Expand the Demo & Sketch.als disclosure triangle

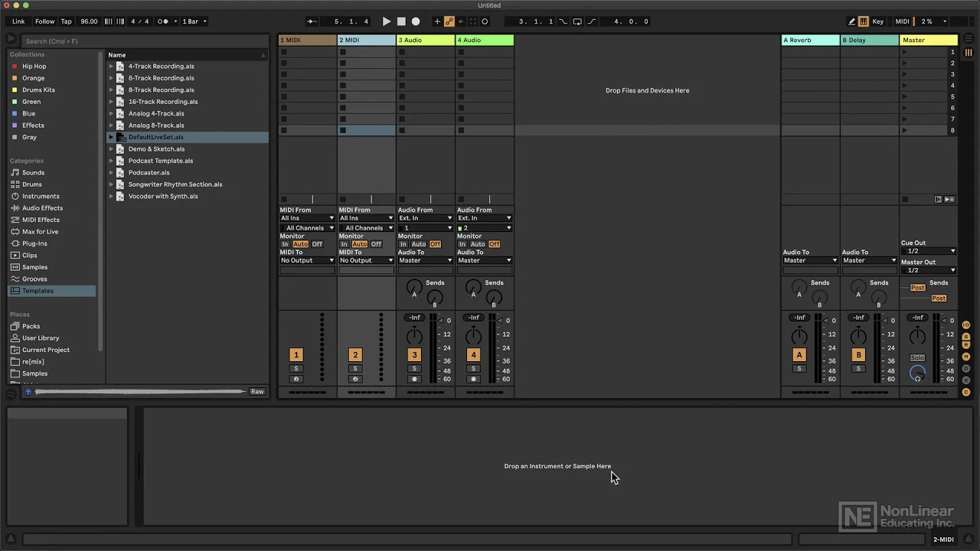[111, 148]
